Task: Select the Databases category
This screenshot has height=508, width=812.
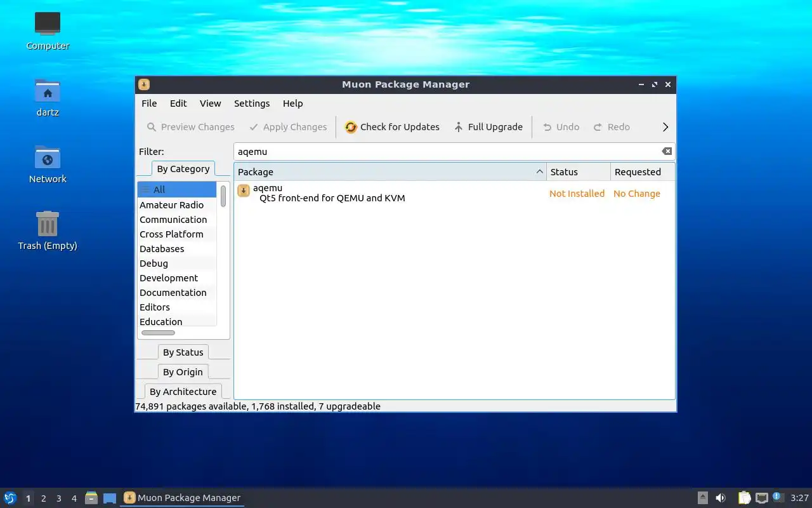Action: point(177,249)
